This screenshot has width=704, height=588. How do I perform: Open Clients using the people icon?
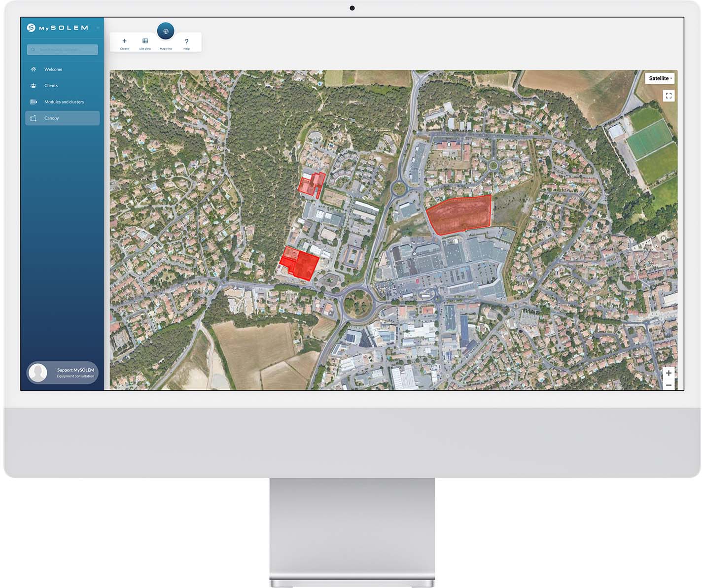coord(34,85)
